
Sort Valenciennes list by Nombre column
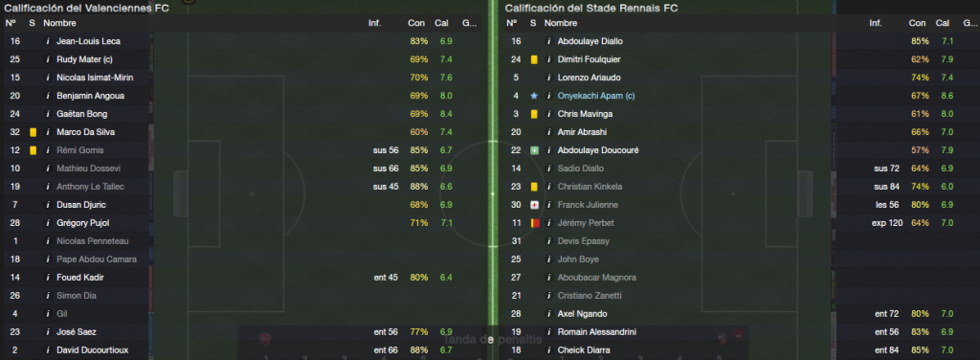(60, 23)
